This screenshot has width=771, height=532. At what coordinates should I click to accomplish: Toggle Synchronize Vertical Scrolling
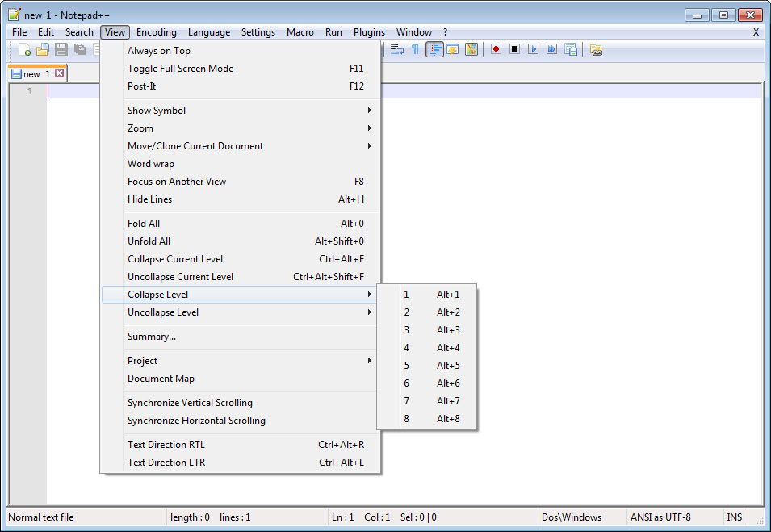pos(240,403)
